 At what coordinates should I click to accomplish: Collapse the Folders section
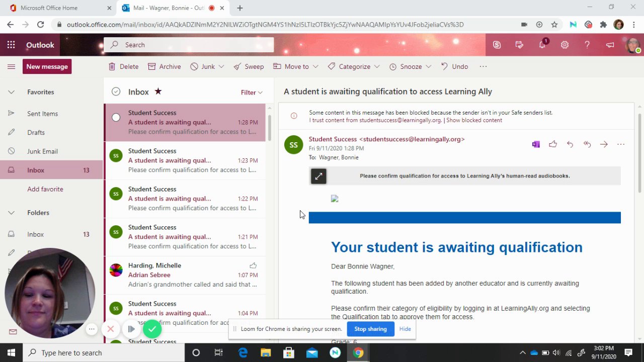11,213
